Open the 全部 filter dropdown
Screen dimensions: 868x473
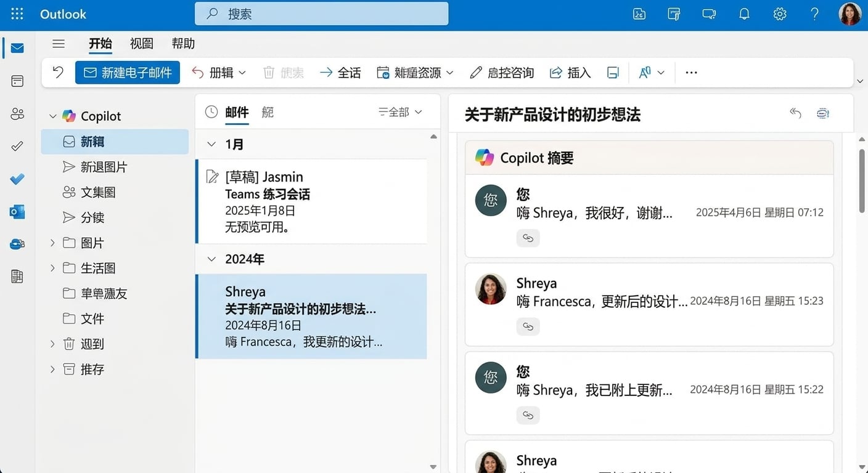(400, 112)
